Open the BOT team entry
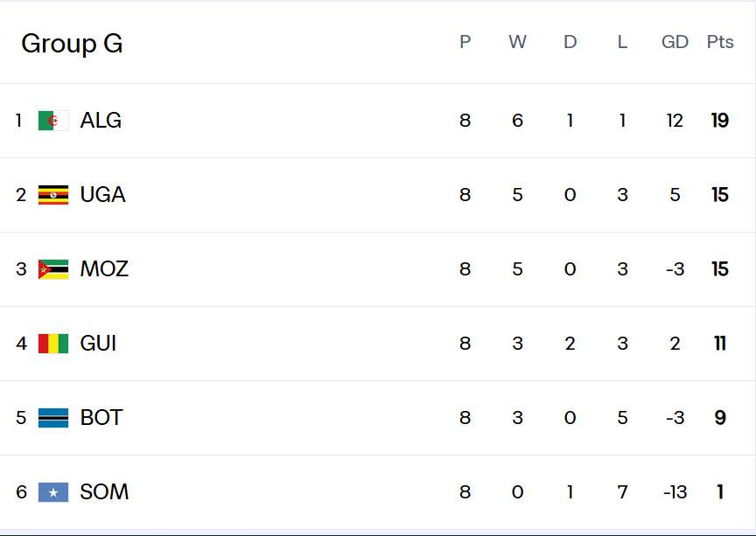The width and height of the screenshot is (756, 536). [x=101, y=417]
